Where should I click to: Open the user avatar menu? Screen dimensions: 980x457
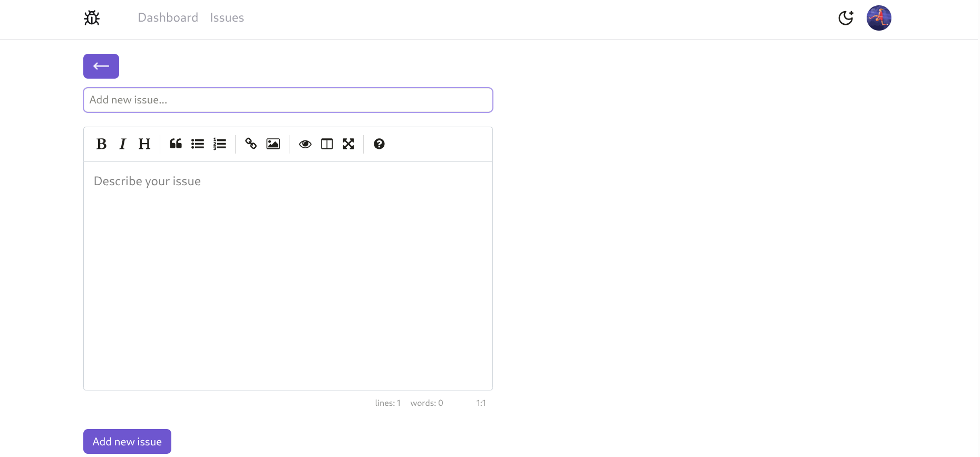pyautogui.click(x=879, y=18)
